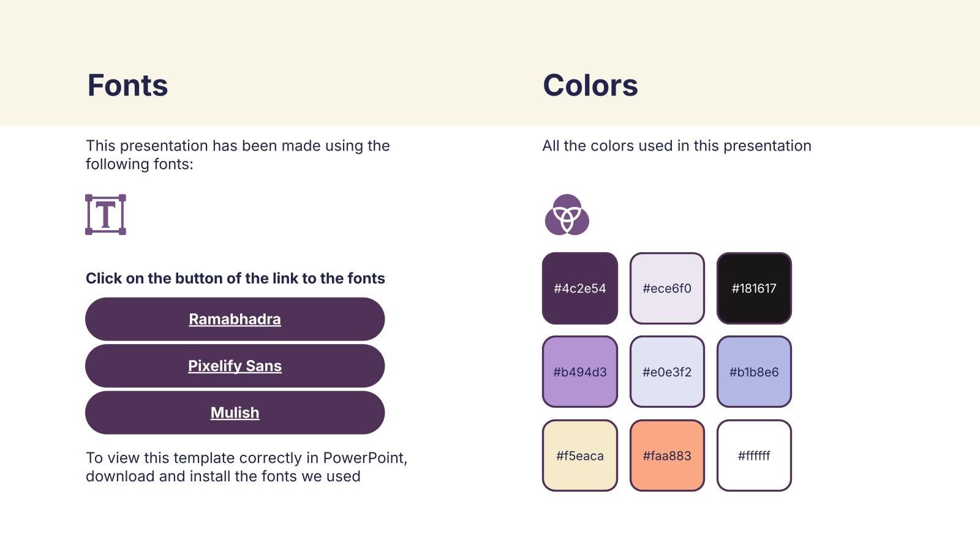980x551 pixels.
Task: Choose the cream #f5eaca swatch
Action: [x=579, y=455]
